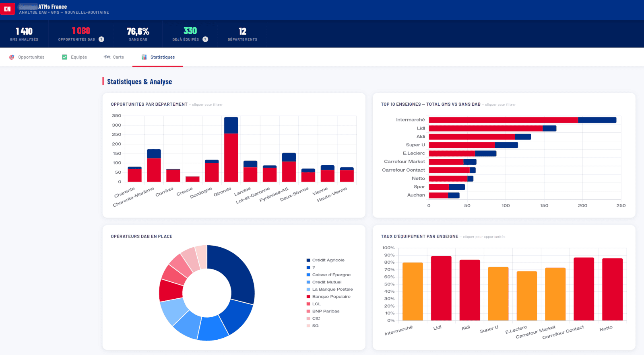Toggle CIC legend entry
This screenshot has width=644, height=355.
point(314,318)
